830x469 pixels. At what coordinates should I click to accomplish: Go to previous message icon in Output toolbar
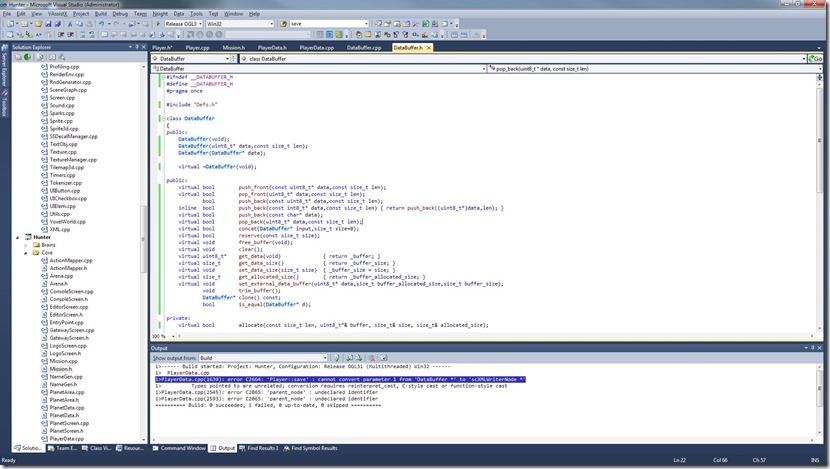(x=349, y=358)
